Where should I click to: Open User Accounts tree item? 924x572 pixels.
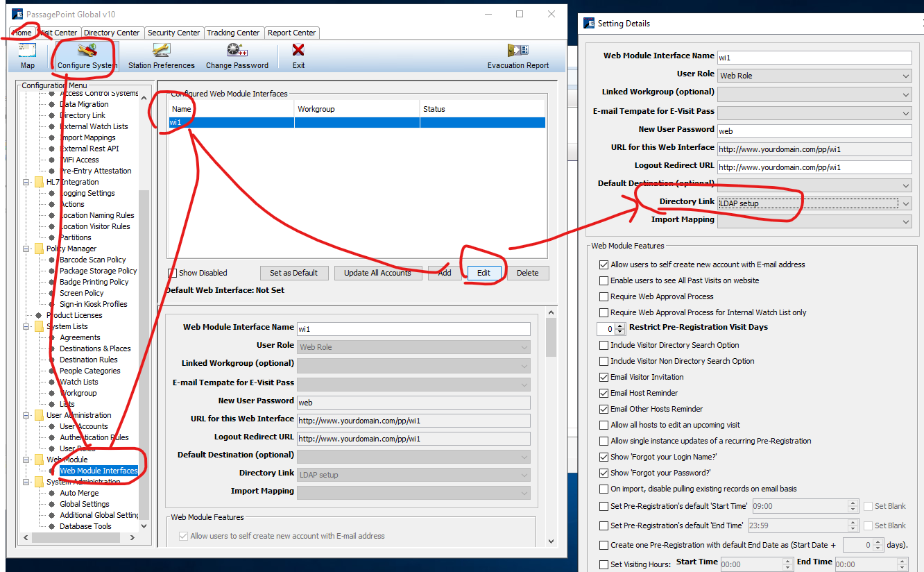pos(83,426)
